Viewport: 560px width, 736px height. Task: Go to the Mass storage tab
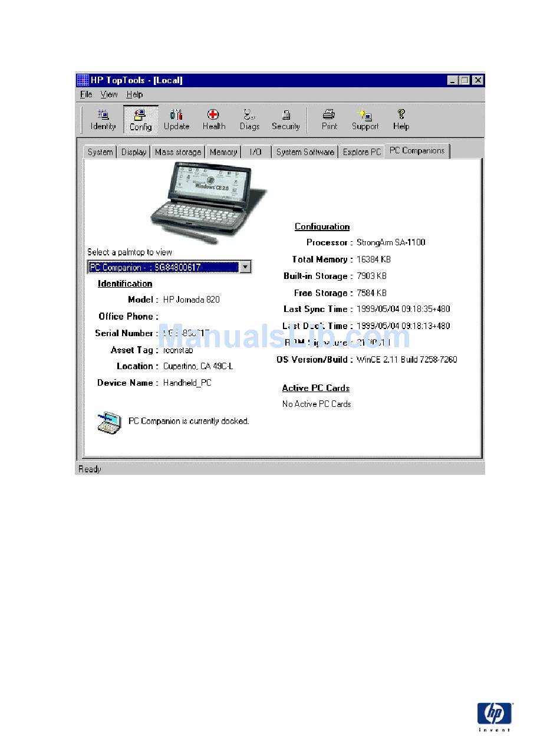pyautogui.click(x=178, y=152)
